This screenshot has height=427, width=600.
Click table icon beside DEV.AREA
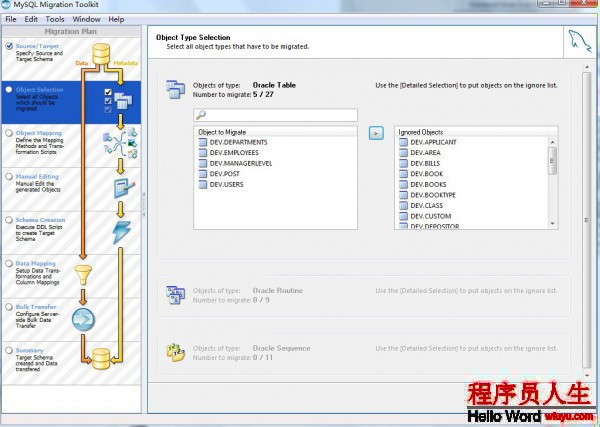(404, 153)
